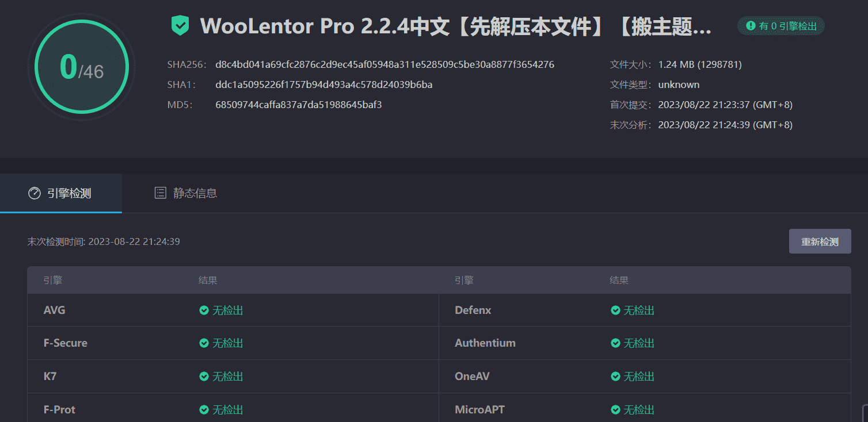Select the SHA1 hash value ddc1a509…

[x=324, y=85]
